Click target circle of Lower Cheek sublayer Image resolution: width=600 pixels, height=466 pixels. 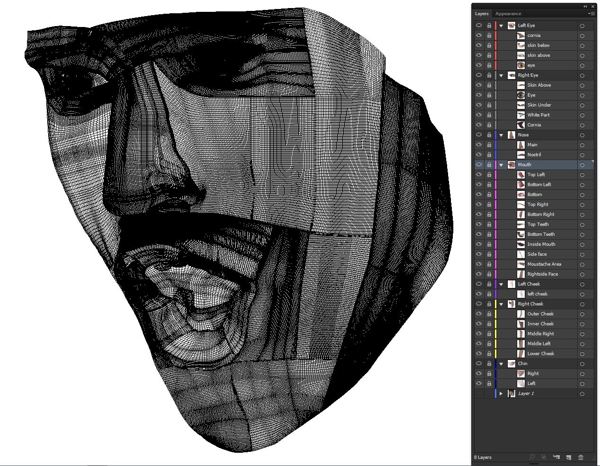click(x=582, y=354)
